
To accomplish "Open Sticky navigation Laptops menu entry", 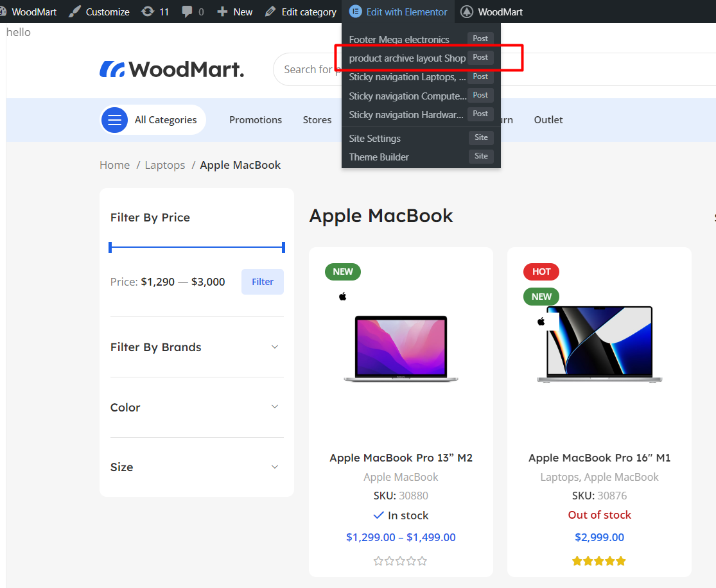I will (421, 76).
